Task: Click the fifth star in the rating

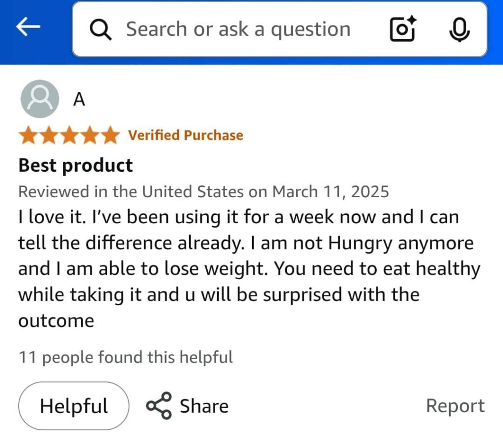Action: pyautogui.click(x=109, y=135)
